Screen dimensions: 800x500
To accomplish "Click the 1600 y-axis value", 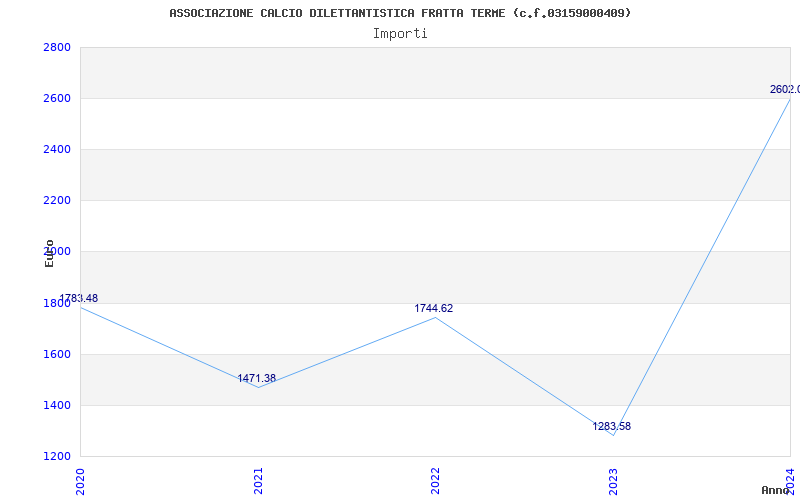I will [x=57, y=355].
